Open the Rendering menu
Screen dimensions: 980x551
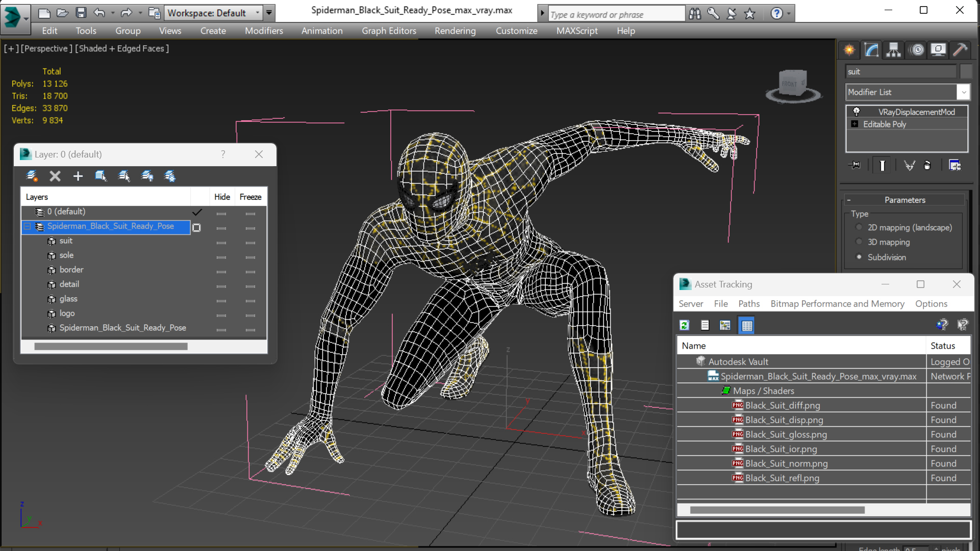tap(455, 31)
